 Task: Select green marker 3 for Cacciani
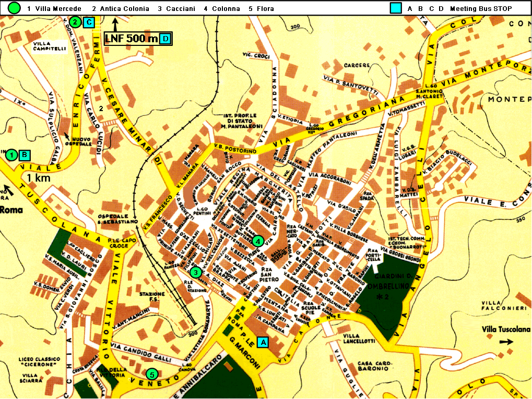coord(196,272)
